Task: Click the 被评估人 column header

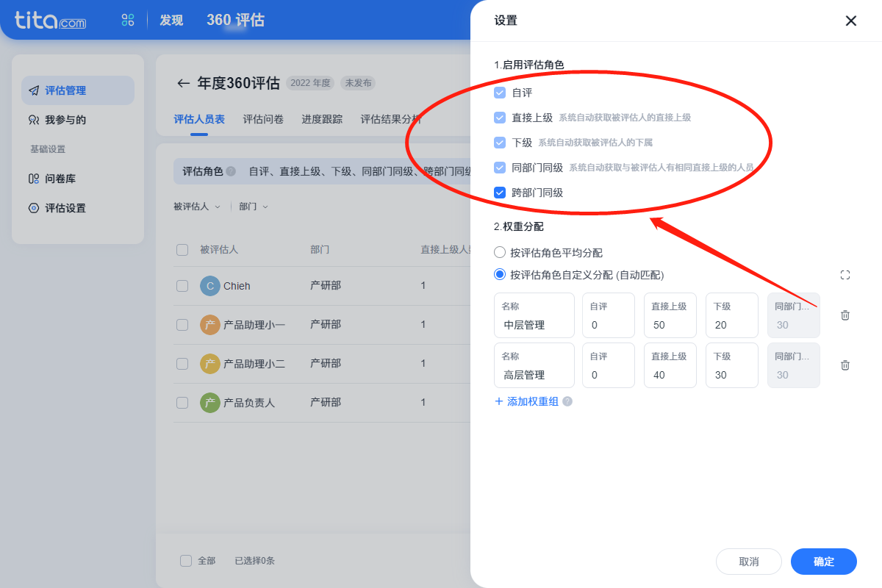Action: (x=219, y=250)
